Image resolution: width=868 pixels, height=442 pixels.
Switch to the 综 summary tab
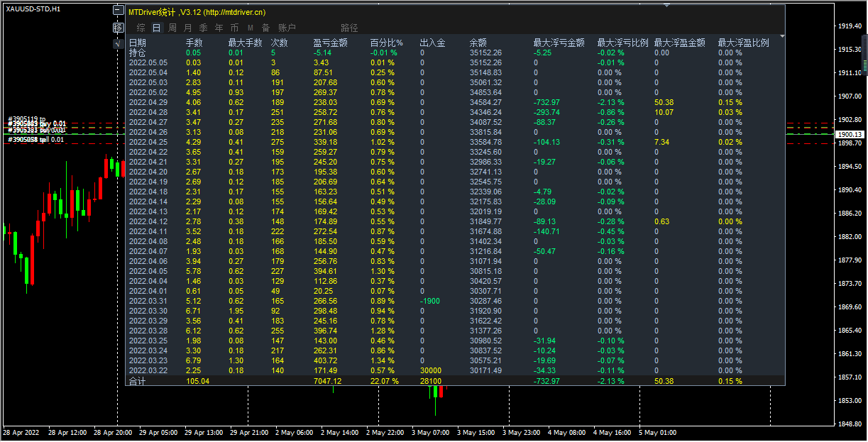[141, 28]
